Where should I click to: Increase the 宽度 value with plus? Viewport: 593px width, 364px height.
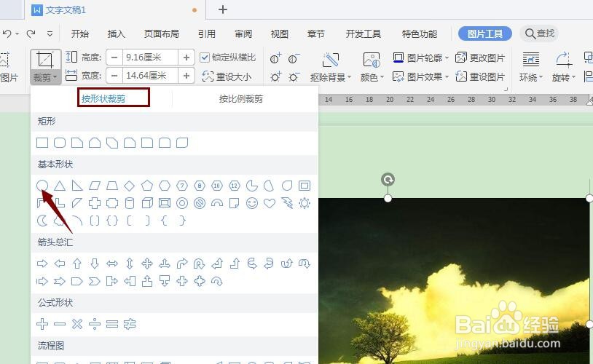point(186,76)
